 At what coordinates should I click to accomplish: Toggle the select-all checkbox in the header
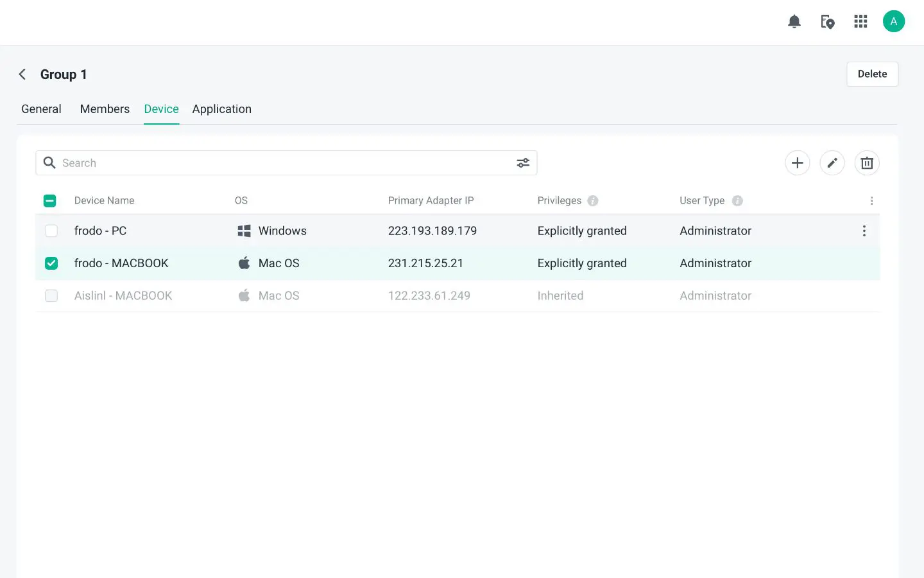(x=49, y=200)
